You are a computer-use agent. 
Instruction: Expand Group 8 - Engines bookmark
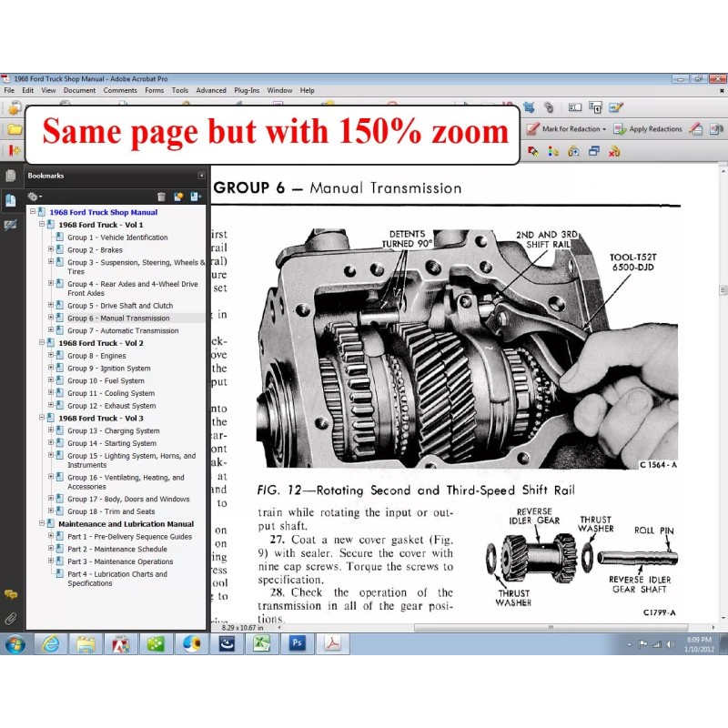pos(52,356)
